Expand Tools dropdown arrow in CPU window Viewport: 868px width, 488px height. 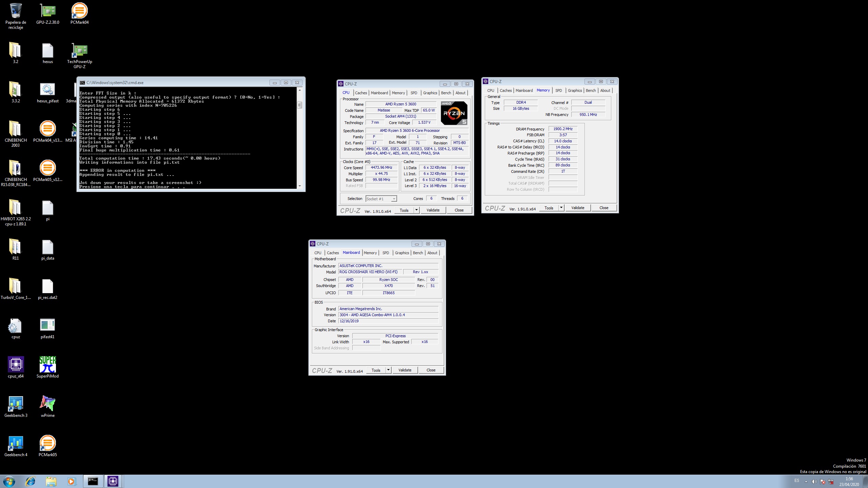click(417, 210)
